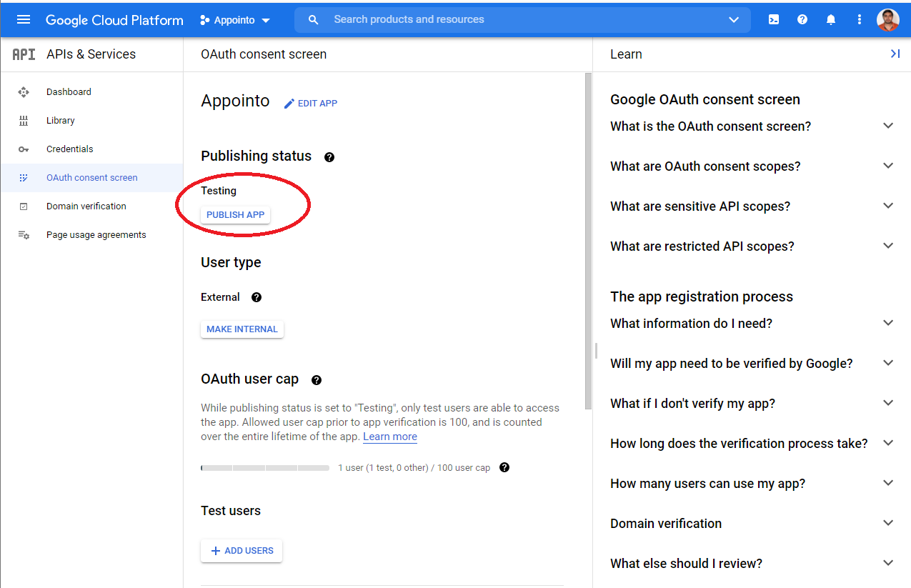The height and width of the screenshot is (588, 911).
Task: Expand the search bar dropdown arrow
Action: point(734,20)
